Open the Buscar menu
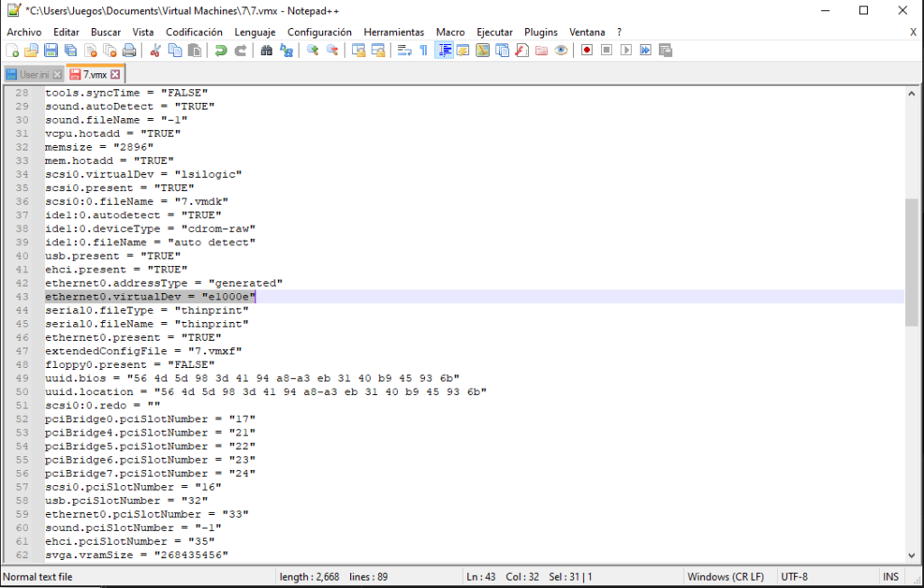This screenshot has height=588, width=924. [x=106, y=32]
